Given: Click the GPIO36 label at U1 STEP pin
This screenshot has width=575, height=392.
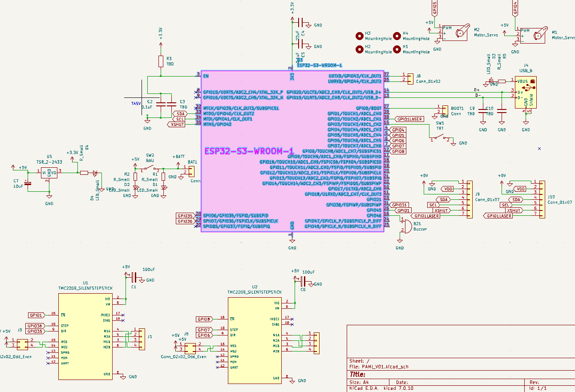Looking at the screenshot, I should pyautogui.click(x=35, y=326).
